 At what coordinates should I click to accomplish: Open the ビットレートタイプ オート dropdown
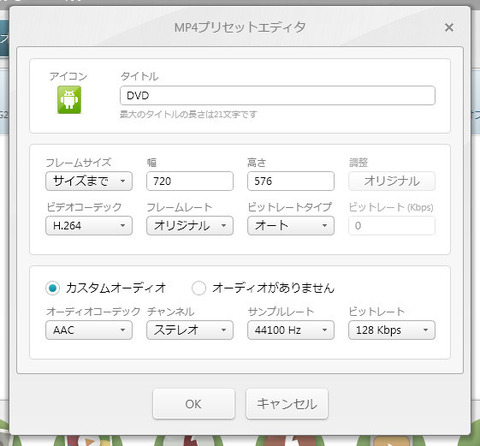pos(291,226)
